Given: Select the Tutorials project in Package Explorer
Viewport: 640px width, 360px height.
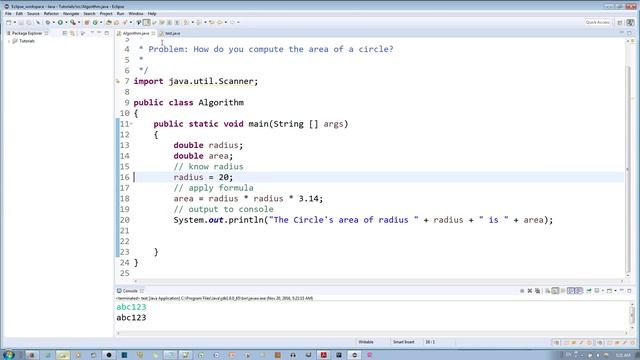Looking at the screenshot, I should point(24,41).
